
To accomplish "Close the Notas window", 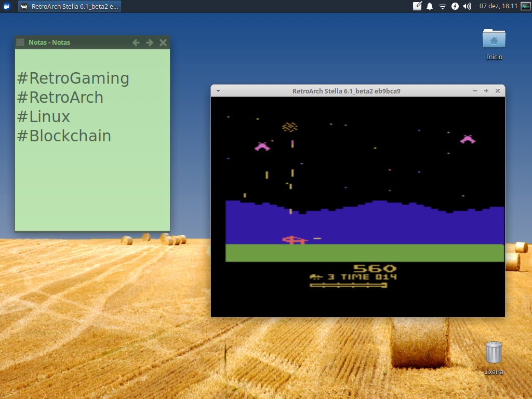I will 163,43.
